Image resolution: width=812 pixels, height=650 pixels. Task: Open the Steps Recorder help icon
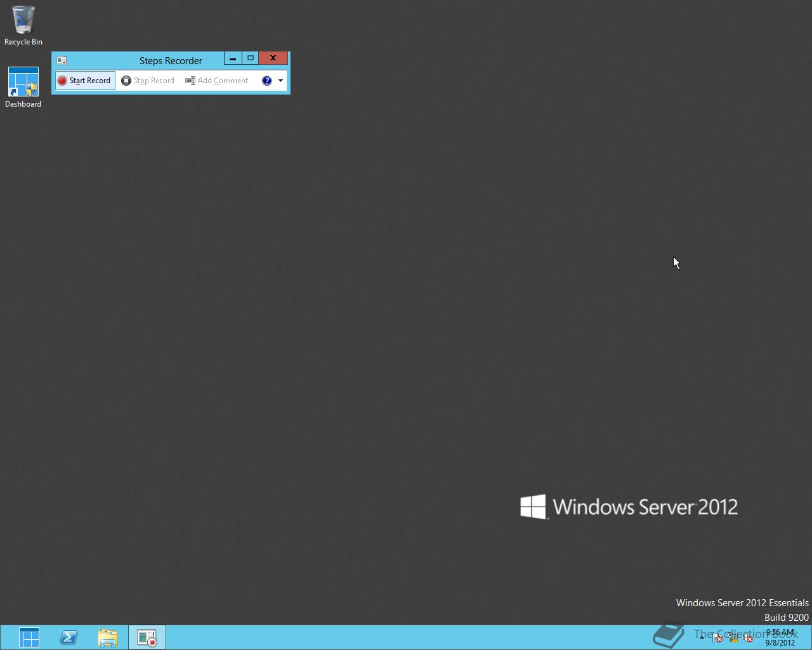coord(266,81)
